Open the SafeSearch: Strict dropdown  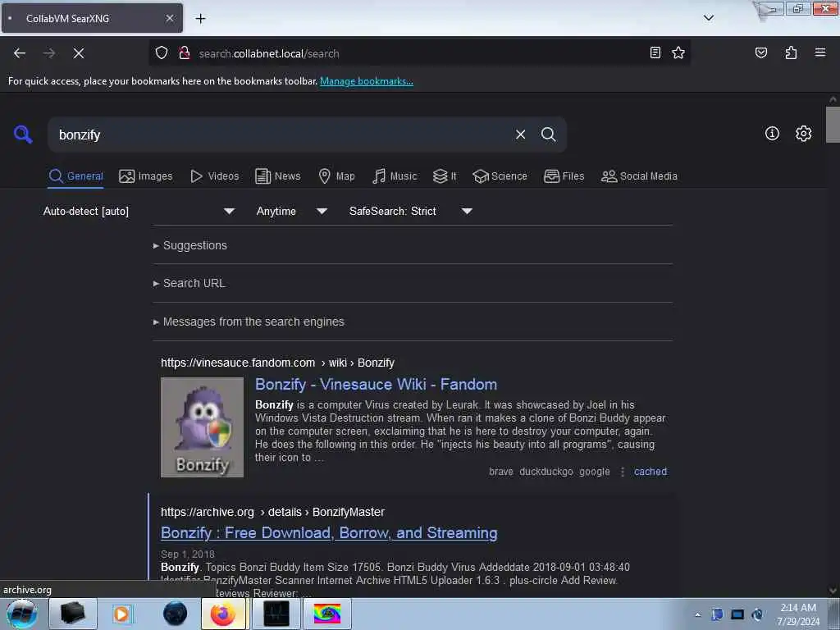(410, 211)
